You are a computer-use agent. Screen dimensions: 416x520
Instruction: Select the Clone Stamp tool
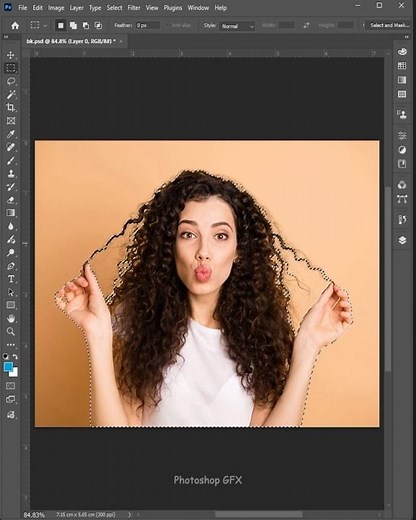(11, 173)
